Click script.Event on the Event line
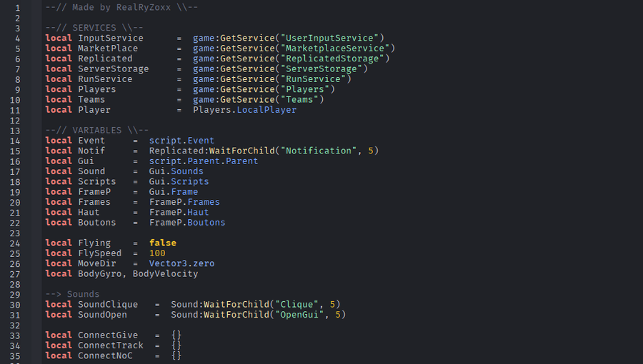Image resolution: width=643 pixels, height=364 pixels. pos(181,141)
